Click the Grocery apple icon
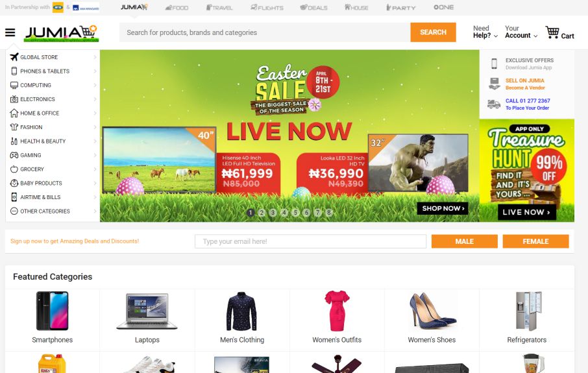 coord(14,169)
